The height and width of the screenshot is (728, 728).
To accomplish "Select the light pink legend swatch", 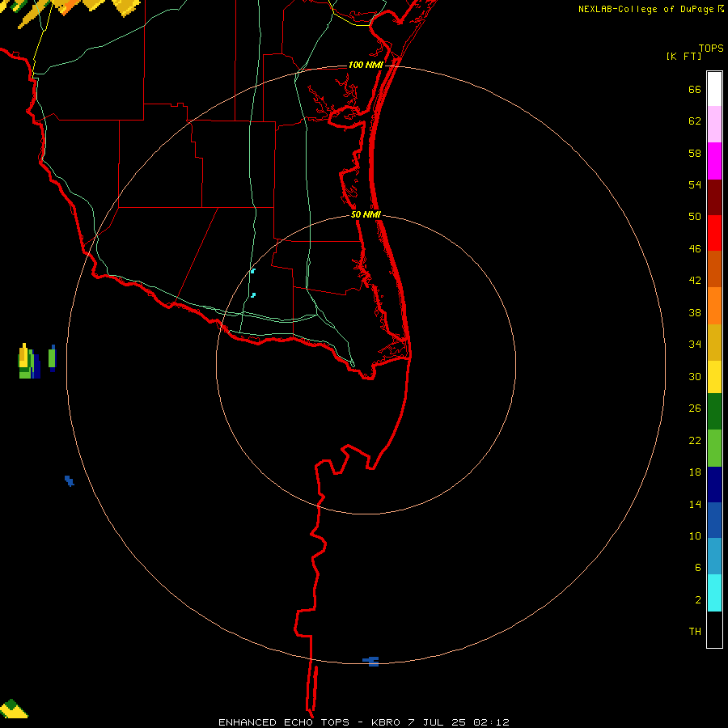I will [714, 125].
